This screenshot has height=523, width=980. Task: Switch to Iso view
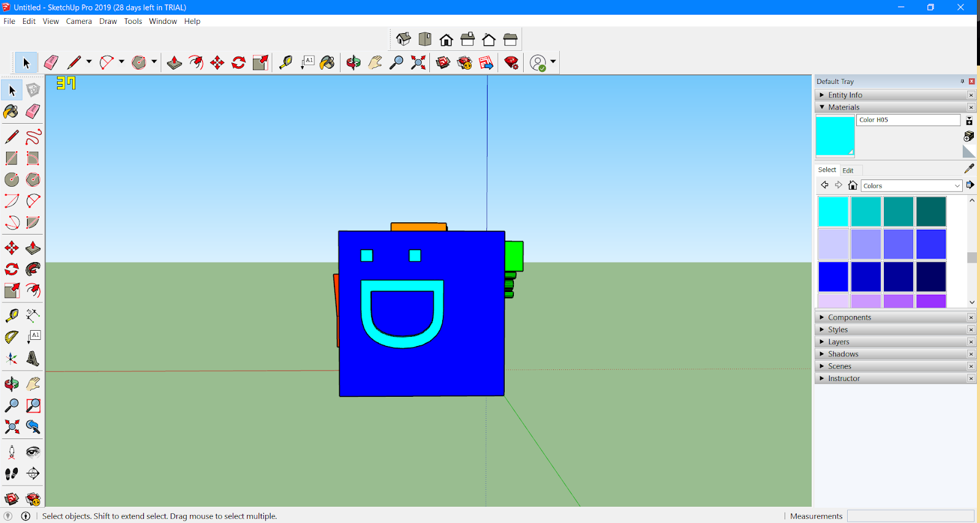pos(403,40)
